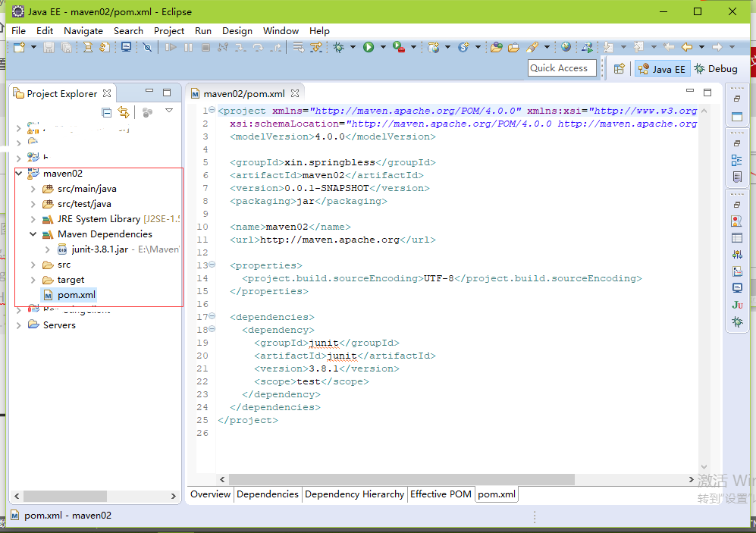756x533 pixels.
Task: Close the Project Explorer tab
Action: [x=107, y=93]
